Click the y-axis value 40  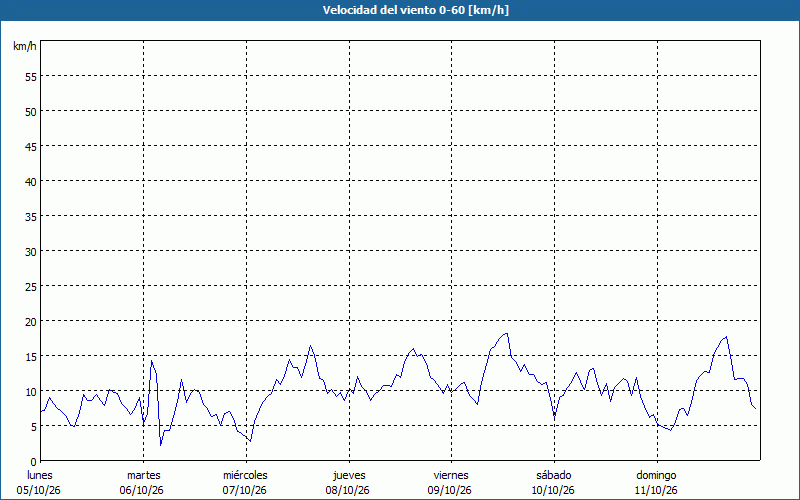[x=31, y=182]
